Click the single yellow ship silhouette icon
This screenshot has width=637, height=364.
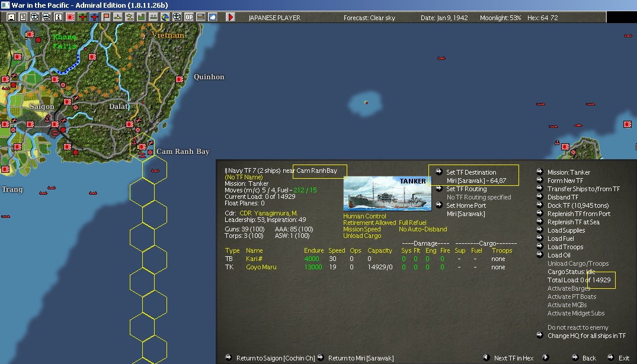pos(118,17)
